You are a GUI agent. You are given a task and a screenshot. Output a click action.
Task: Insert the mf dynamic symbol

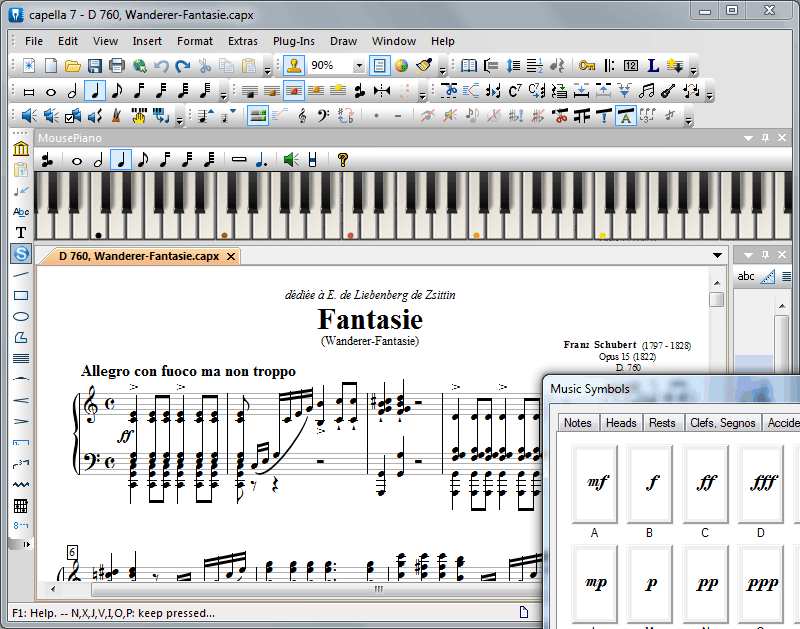tap(595, 484)
